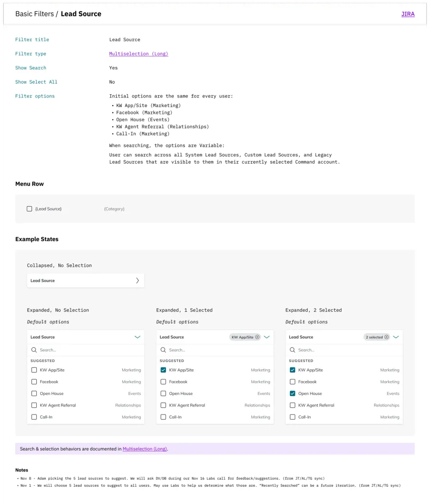Collapse the 2 Selected Lead Source panel chevron
Viewport: 430px width, 504px height.
(x=396, y=337)
